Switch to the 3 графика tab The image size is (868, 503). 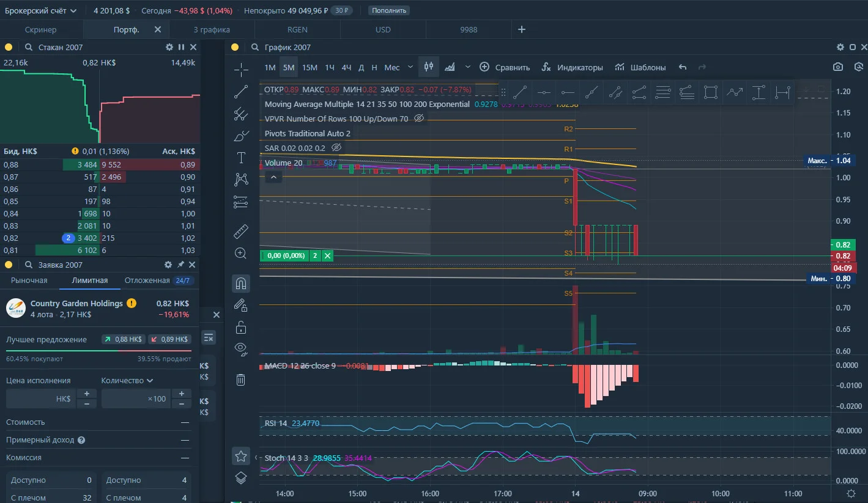212,29
